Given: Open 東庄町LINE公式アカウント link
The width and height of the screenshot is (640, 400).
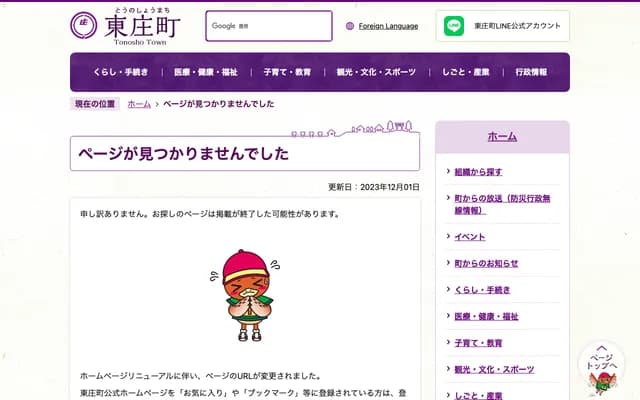Looking at the screenshot, I should [516, 26].
